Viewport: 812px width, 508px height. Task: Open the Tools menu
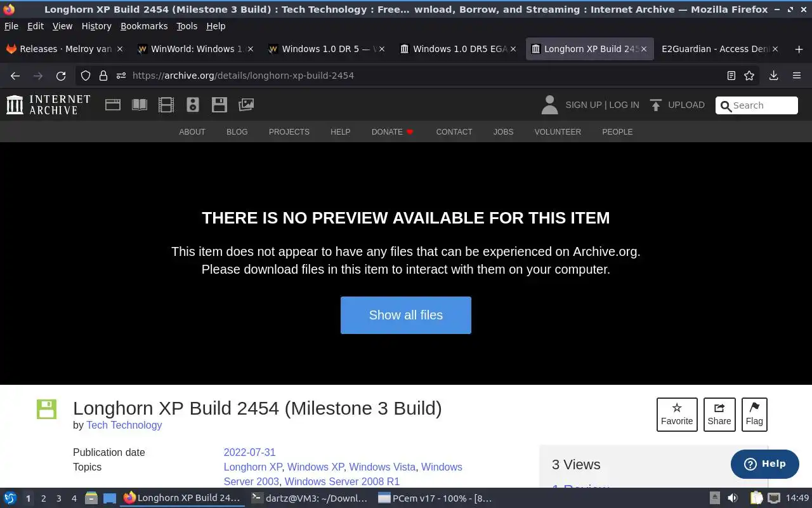pos(187,26)
